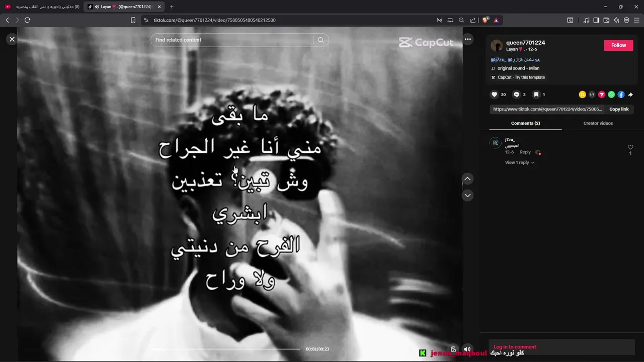Get the embed code icon

[592, 95]
